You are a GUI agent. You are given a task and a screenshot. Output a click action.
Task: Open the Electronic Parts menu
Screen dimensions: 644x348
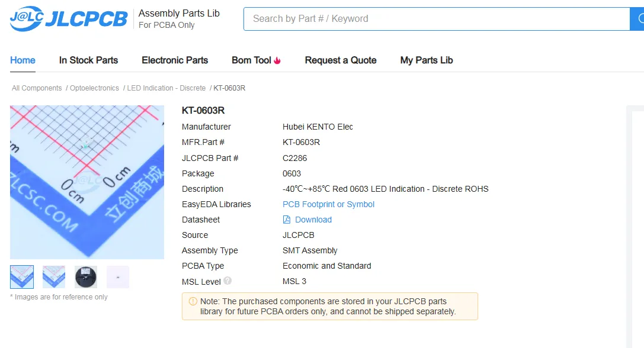click(175, 60)
